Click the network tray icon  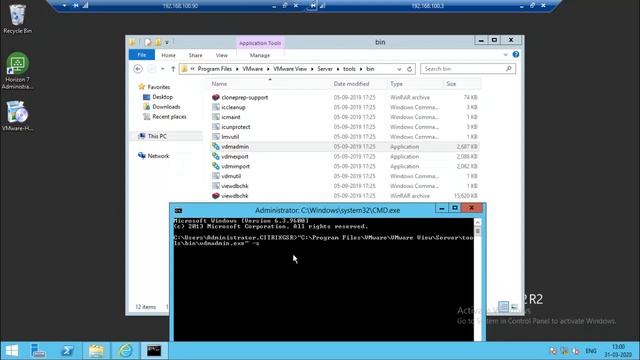click(x=564, y=351)
